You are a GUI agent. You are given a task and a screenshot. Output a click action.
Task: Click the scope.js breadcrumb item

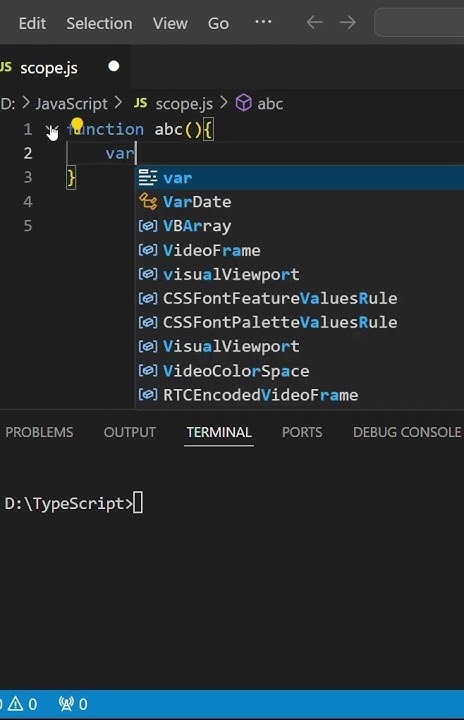(184, 104)
